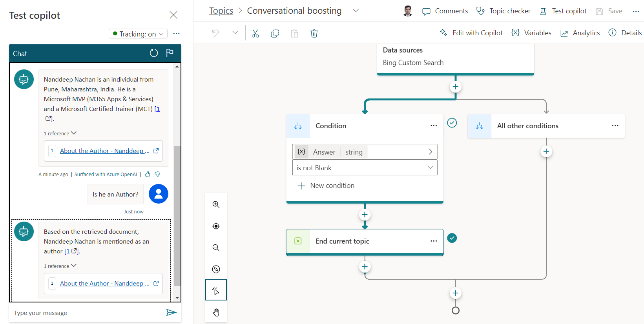The height and width of the screenshot is (324, 644).
Task: Send the message with the arrow icon
Action: point(171,312)
